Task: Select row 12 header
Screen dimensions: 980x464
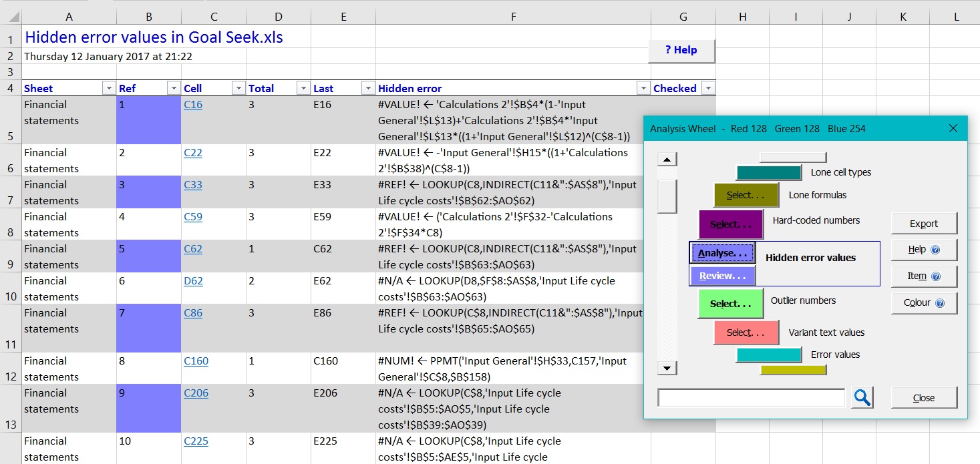Action: coord(11,369)
